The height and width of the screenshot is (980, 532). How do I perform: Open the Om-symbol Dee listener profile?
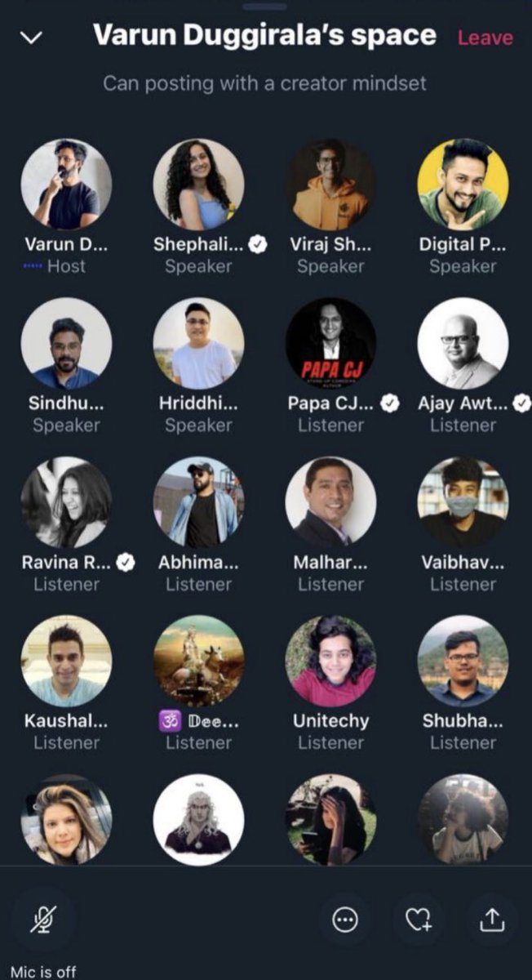[x=198, y=661]
